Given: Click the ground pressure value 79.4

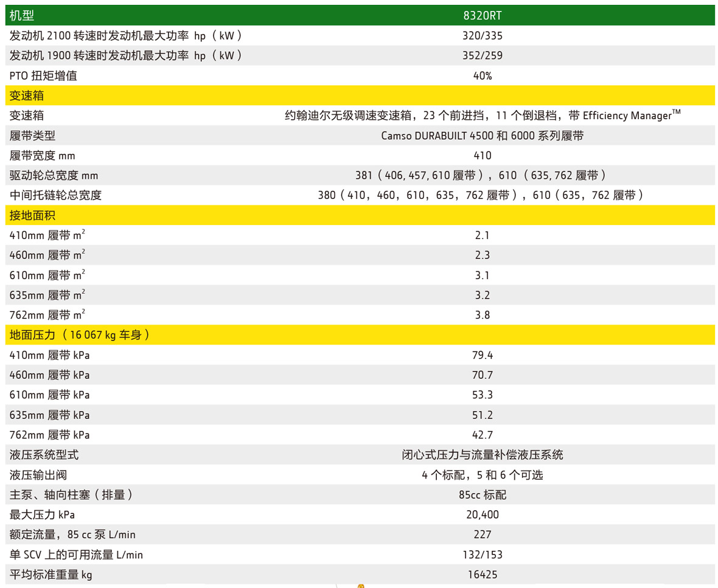Looking at the screenshot, I should coord(482,355).
